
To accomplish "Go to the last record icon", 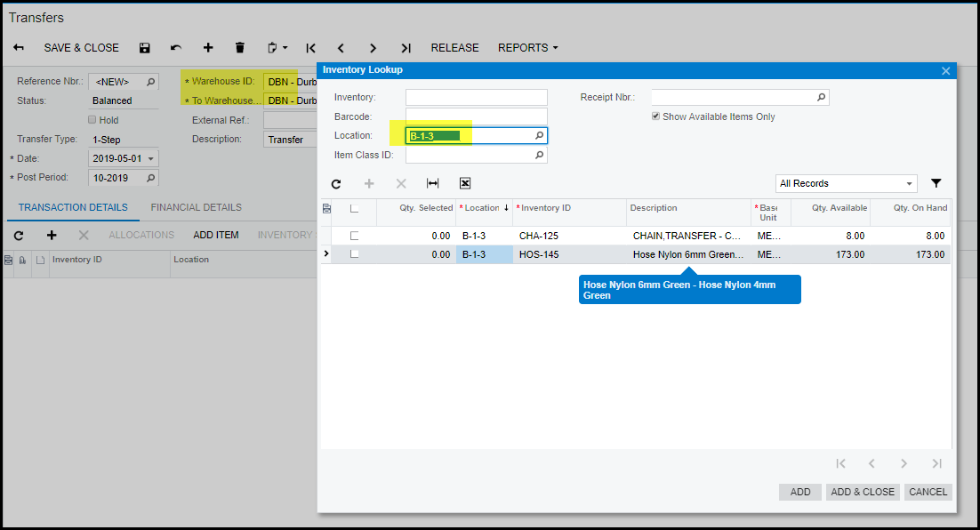I will [406, 48].
